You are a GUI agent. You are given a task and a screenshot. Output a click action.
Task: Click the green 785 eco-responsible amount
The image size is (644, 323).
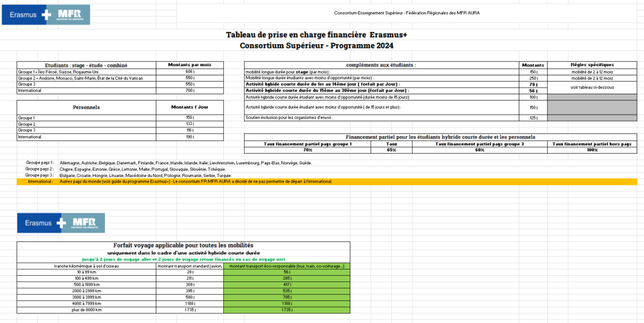287,297
